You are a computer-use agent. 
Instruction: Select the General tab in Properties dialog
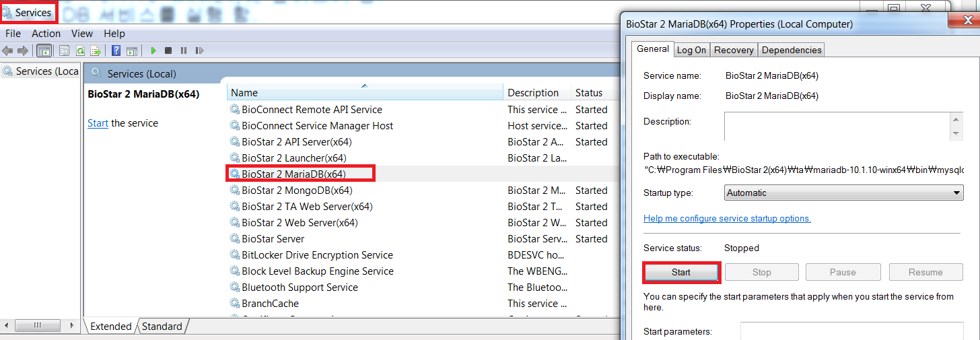tap(653, 48)
